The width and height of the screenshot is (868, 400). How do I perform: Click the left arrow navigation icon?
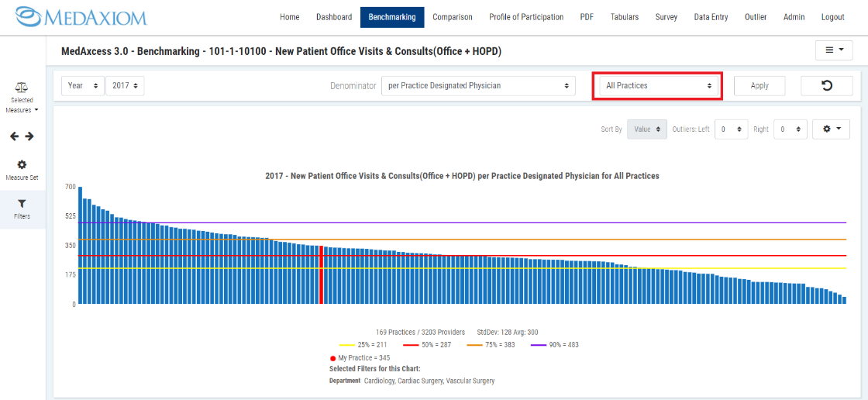[x=14, y=136]
